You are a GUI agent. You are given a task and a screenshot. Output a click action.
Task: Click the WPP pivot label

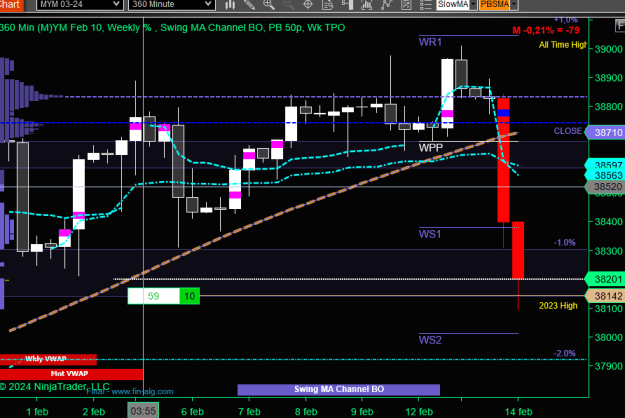point(430,148)
